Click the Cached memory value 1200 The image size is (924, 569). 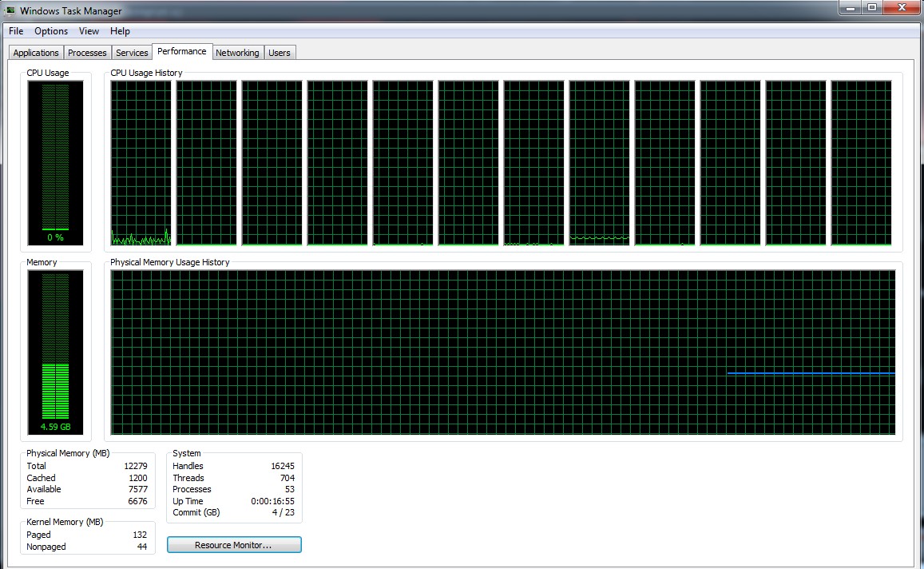138,478
